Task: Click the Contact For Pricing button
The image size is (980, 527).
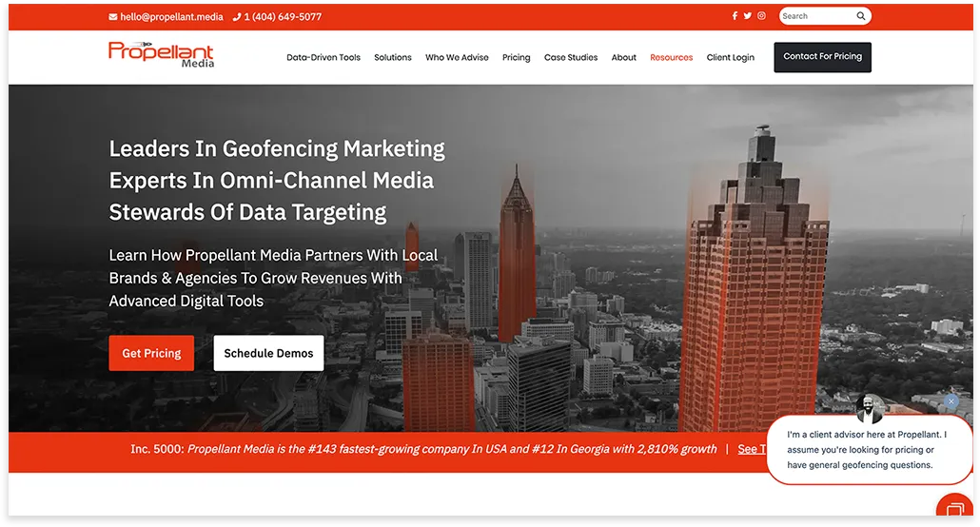Action: (822, 57)
